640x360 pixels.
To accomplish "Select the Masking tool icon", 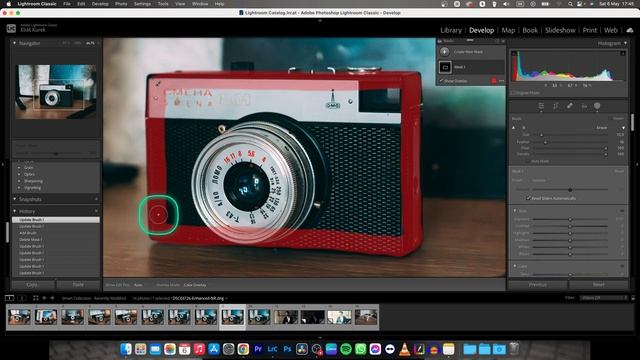I will [x=597, y=106].
